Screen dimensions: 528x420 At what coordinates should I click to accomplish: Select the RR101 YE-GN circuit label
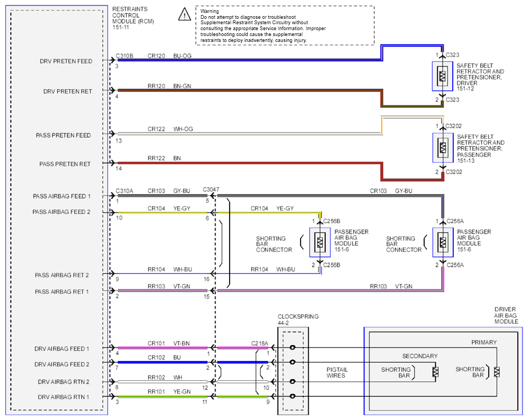coord(169,391)
